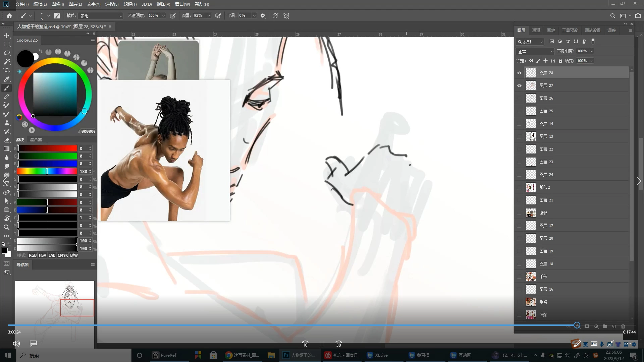Click lock all layer padlock icon
The height and width of the screenshot is (362, 644).
point(560,61)
